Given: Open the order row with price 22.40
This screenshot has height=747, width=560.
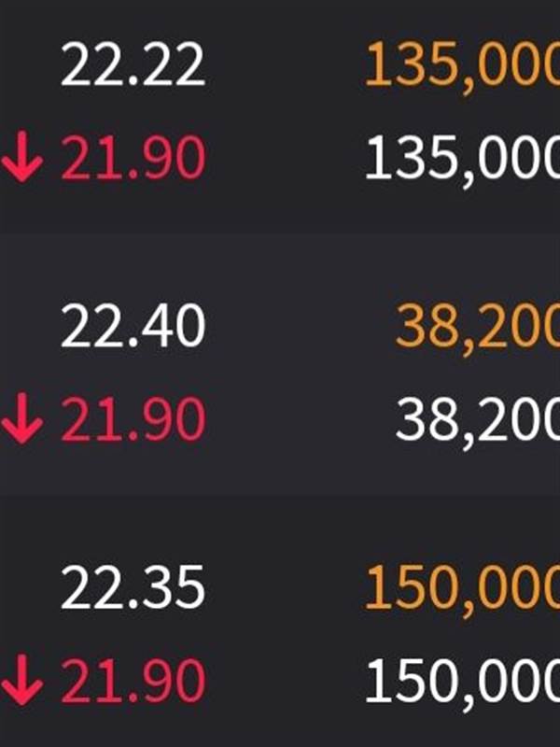Looking at the screenshot, I should click(280, 375).
